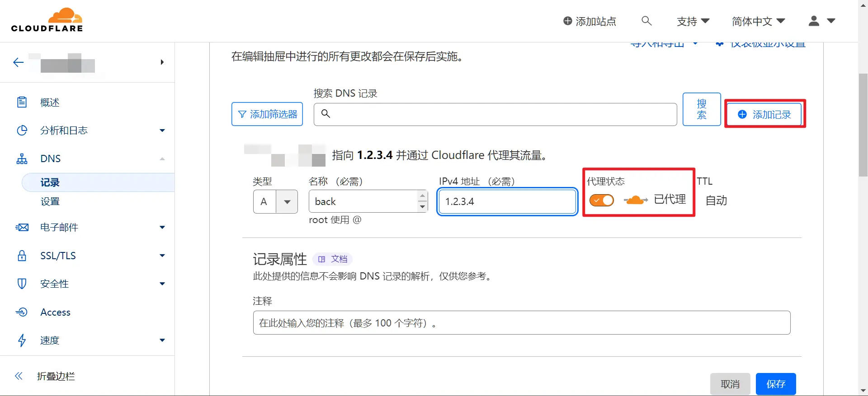Click the 保存 save button

[776, 384]
